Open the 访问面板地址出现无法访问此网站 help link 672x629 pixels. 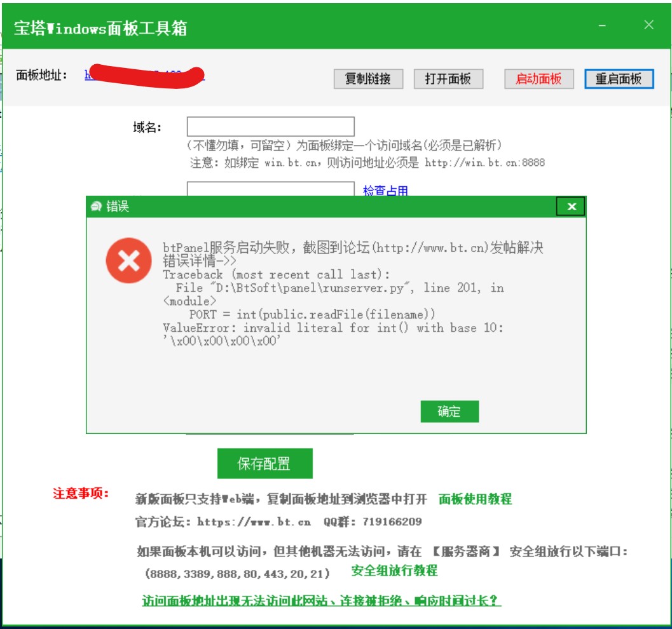point(322,600)
